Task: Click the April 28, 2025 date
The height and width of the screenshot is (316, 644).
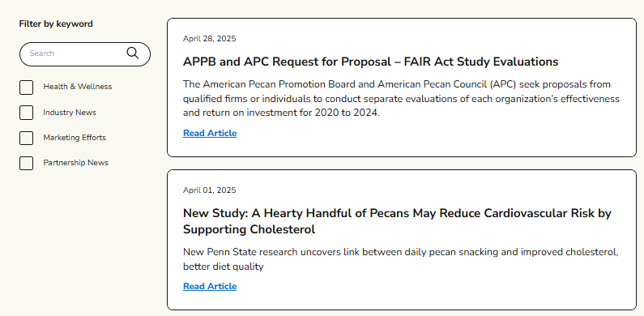Action: (x=210, y=39)
